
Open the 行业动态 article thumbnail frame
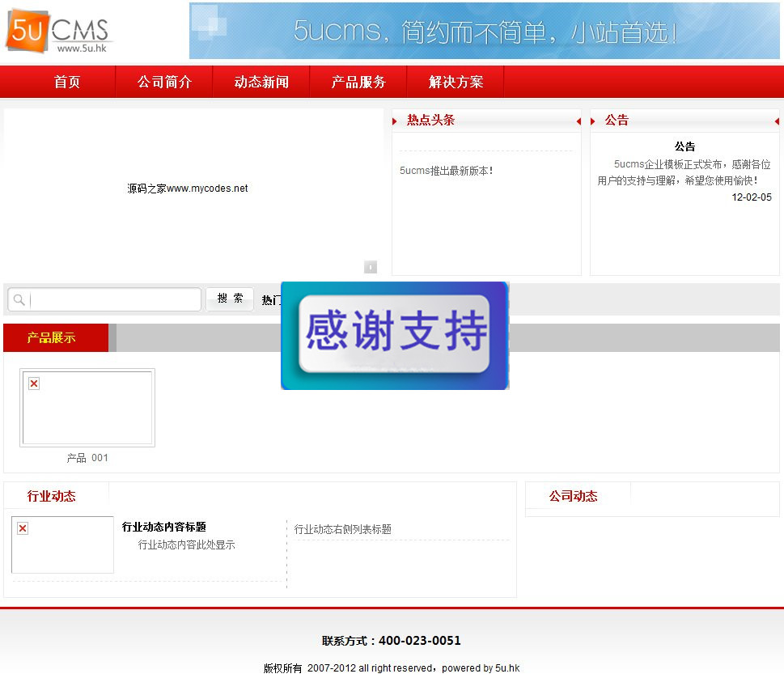pyautogui.click(x=62, y=545)
